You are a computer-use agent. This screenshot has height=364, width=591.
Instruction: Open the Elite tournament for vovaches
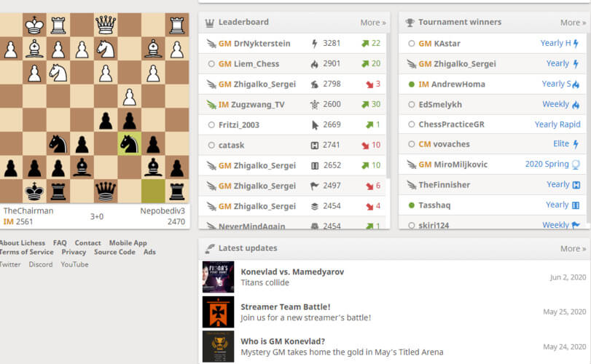[x=565, y=144]
